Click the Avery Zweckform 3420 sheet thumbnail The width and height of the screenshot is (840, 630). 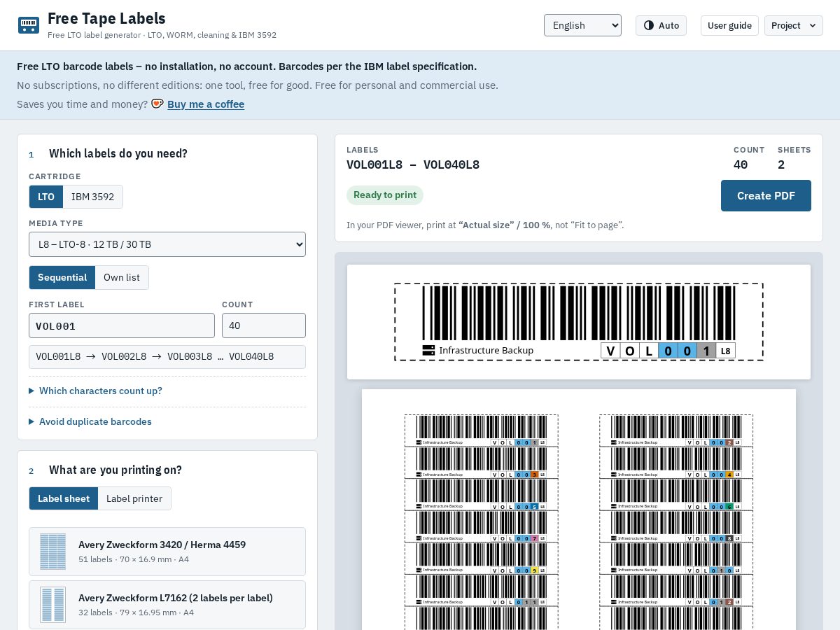tap(53, 552)
